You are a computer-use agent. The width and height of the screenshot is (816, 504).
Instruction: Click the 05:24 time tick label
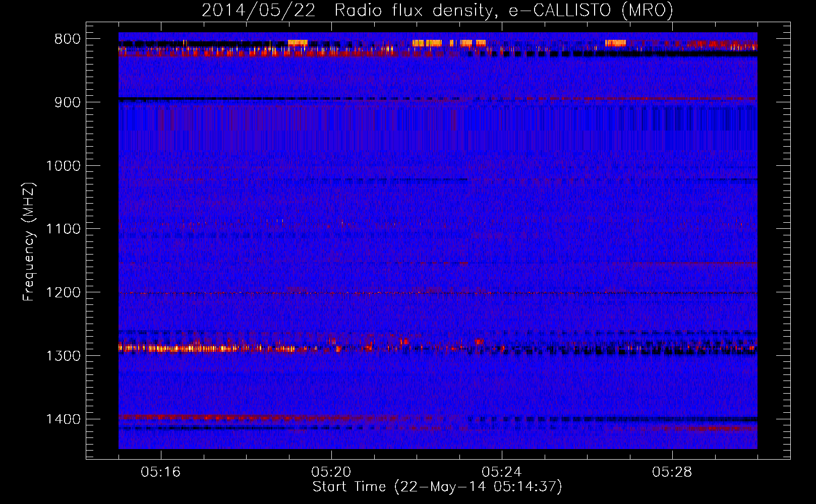(502, 472)
